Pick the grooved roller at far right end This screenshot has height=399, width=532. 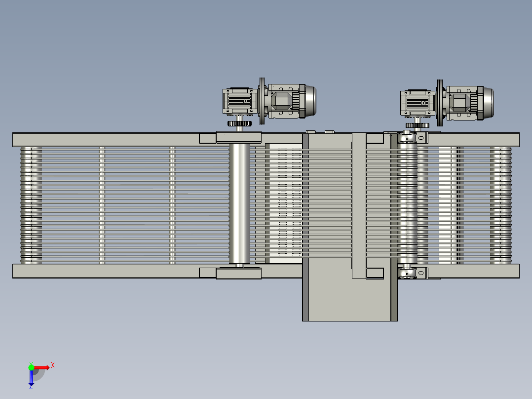tap(500, 205)
